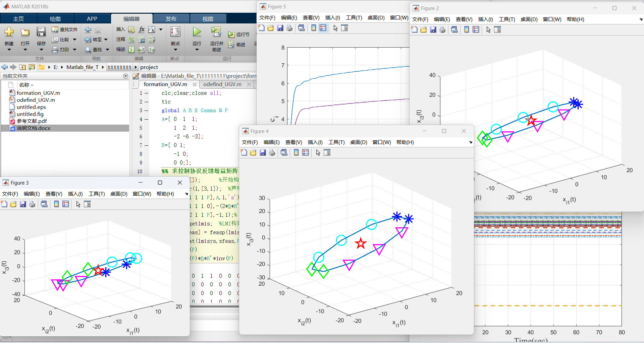Click the Find Files (查找文件) button
The width and height of the screenshot is (644, 343).
[65, 29]
